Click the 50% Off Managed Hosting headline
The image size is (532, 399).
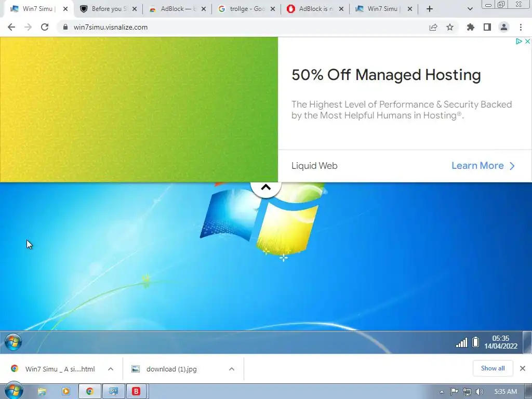click(386, 75)
